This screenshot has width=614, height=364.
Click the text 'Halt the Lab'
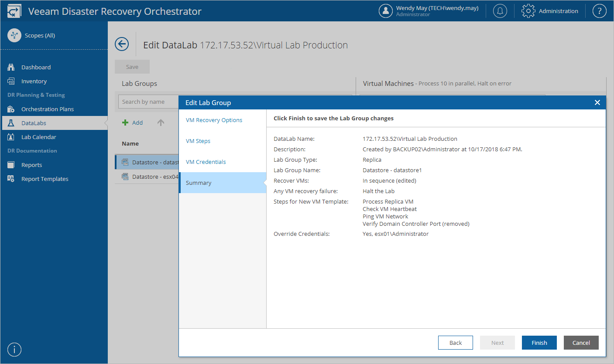pyautogui.click(x=378, y=191)
